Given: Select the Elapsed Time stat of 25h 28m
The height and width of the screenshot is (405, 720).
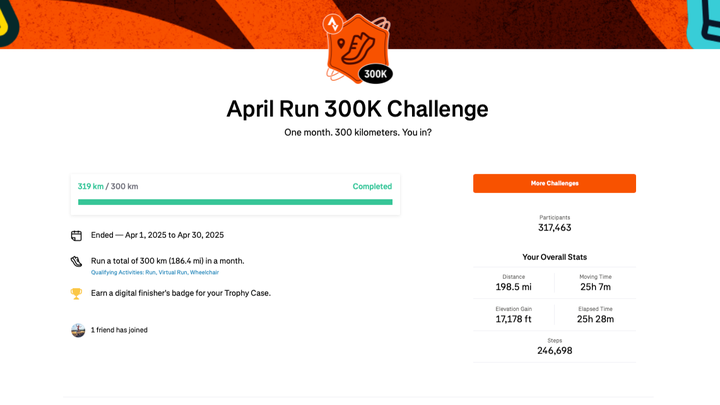Looking at the screenshot, I should pos(595,319).
